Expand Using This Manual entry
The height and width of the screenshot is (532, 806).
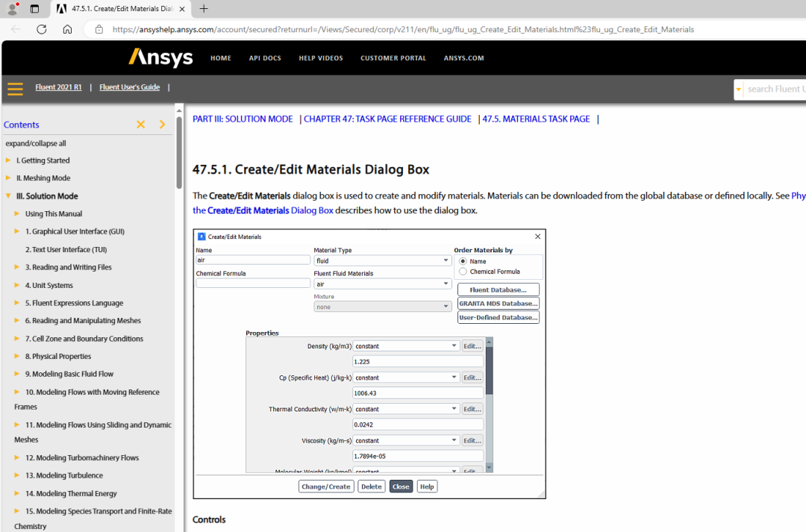tap(17, 213)
